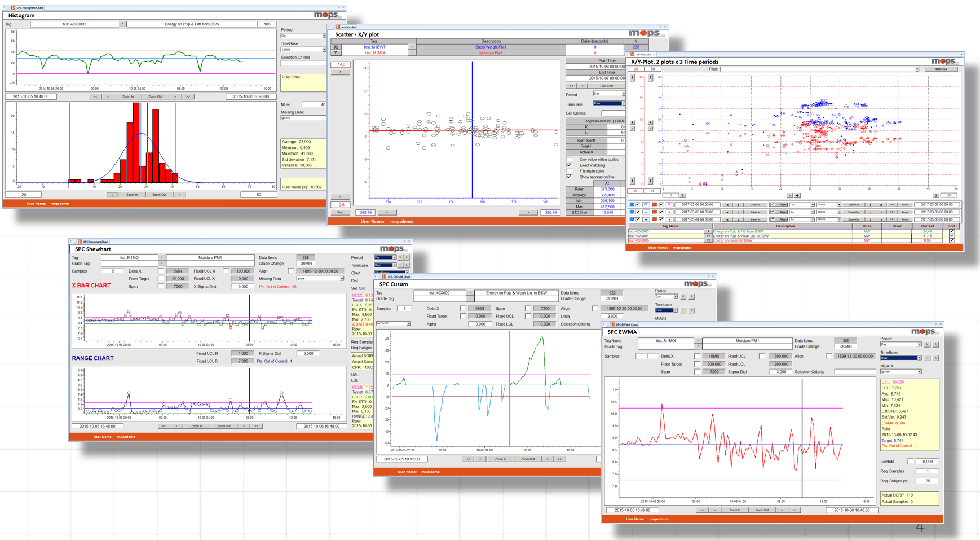Expand the Filter dropdown in X/Y-Plot

click(917, 69)
